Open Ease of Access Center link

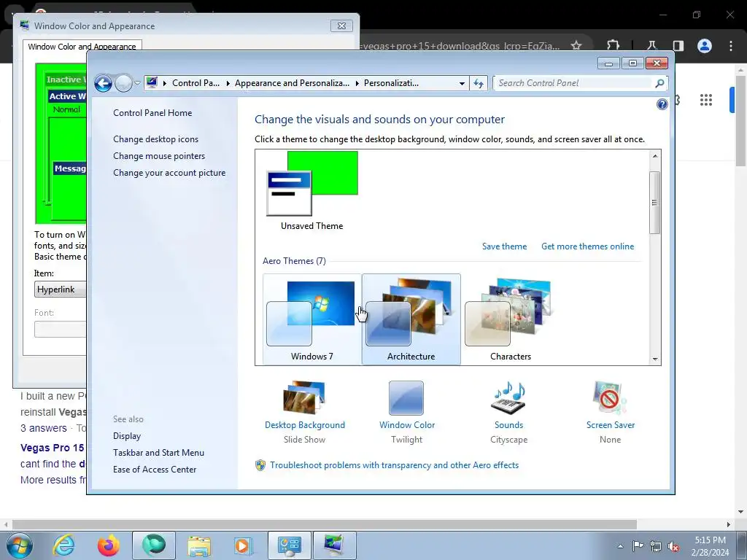click(155, 470)
